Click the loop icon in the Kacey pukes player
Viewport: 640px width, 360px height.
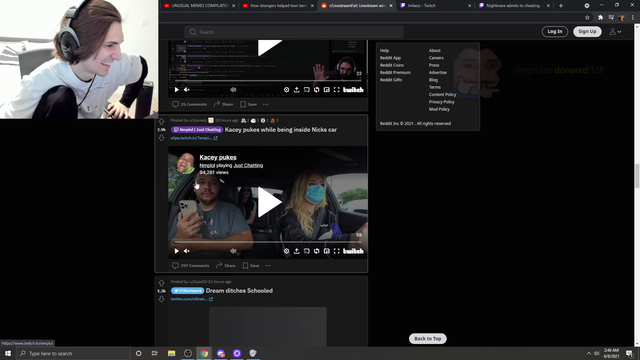click(317, 251)
